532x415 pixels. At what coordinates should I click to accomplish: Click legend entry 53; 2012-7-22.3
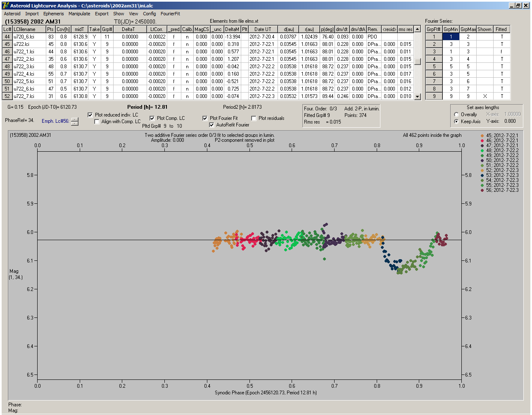tap(500, 175)
